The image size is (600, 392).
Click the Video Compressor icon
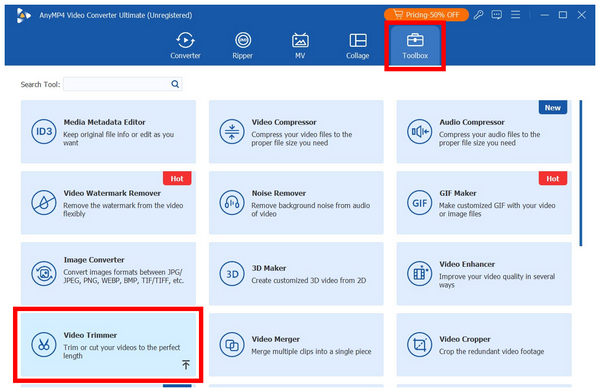point(232,132)
